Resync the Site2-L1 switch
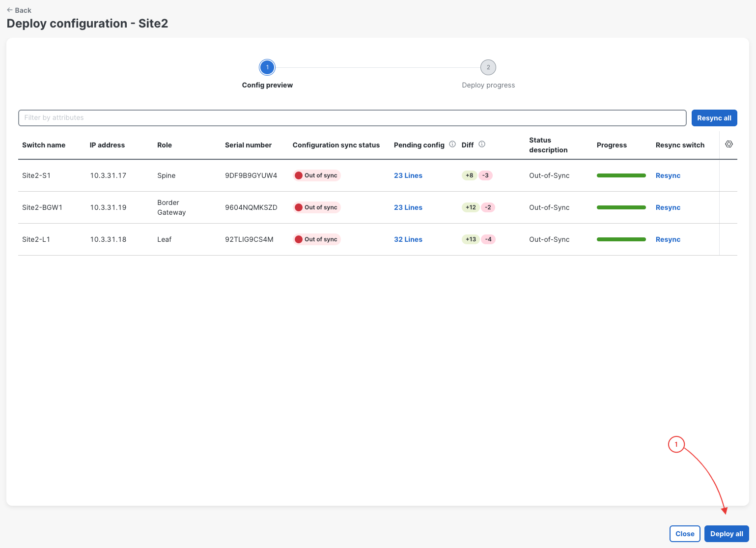The image size is (756, 548). click(668, 239)
